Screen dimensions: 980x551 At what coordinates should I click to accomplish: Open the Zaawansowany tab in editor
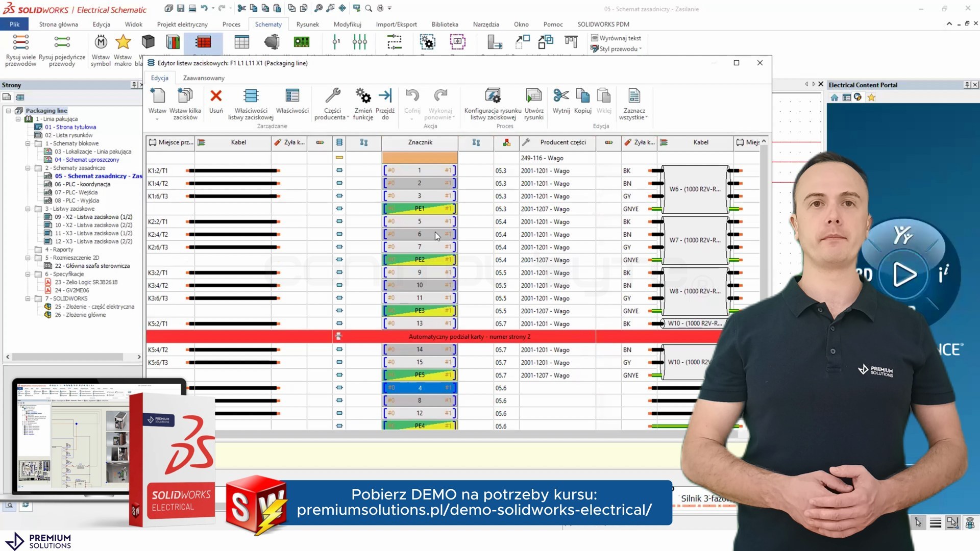pyautogui.click(x=204, y=78)
